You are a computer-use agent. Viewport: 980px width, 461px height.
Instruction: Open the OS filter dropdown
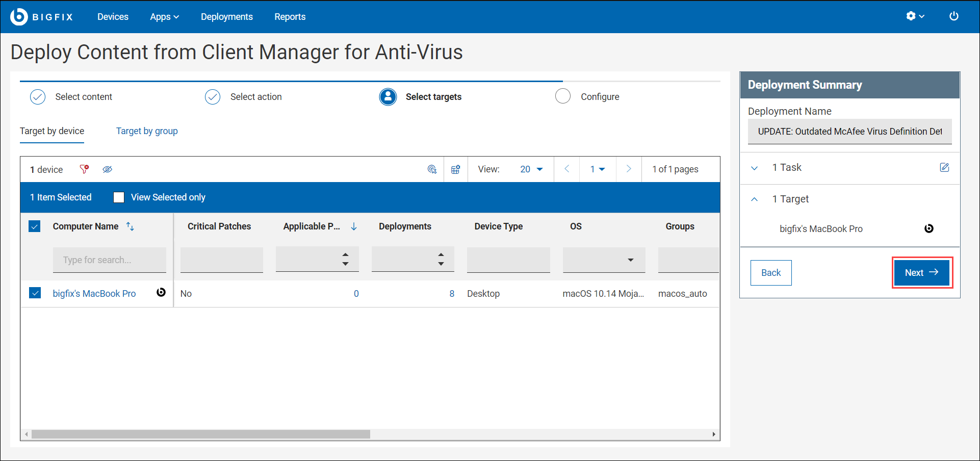tap(604, 260)
